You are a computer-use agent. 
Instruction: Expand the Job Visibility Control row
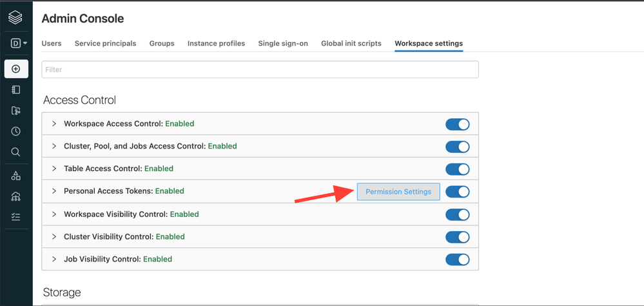(54, 260)
